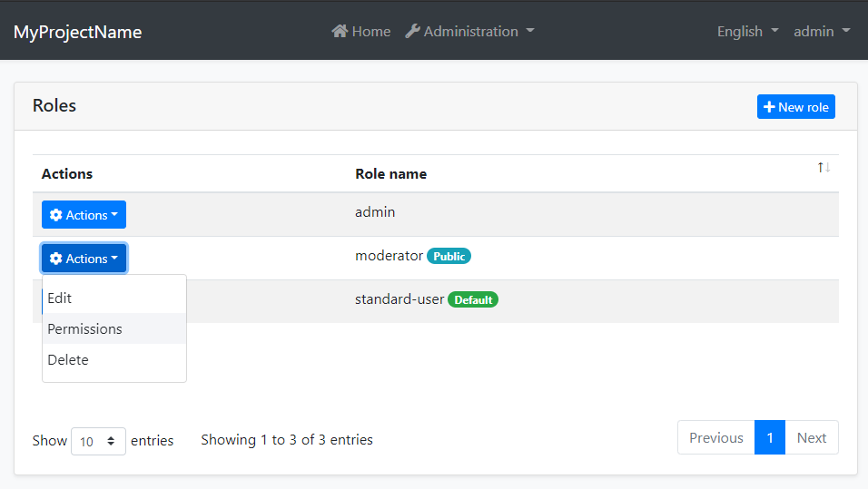Select Edit from the actions menu

(x=60, y=298)
